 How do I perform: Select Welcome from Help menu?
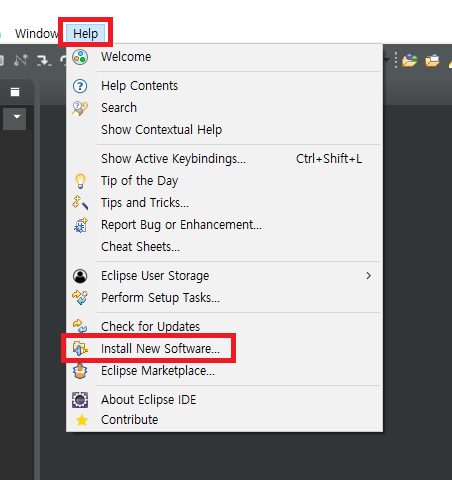pos(224,57)
